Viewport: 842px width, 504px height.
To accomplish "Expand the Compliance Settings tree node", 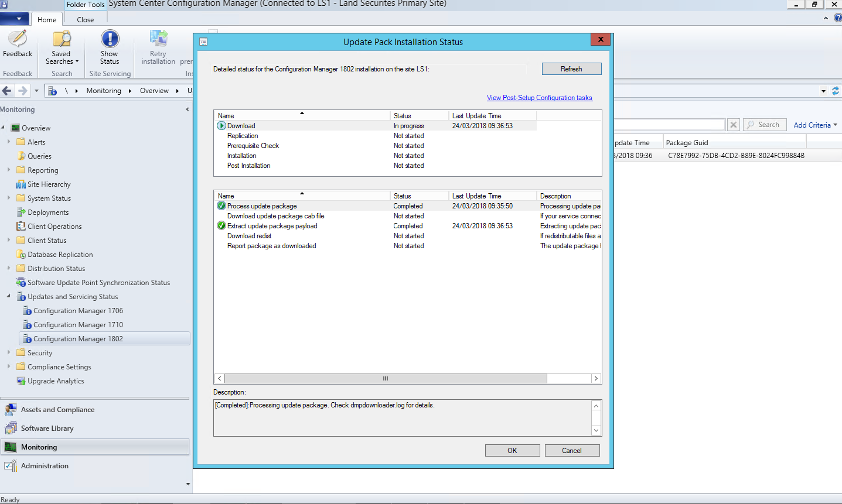I will coord(9,366).
